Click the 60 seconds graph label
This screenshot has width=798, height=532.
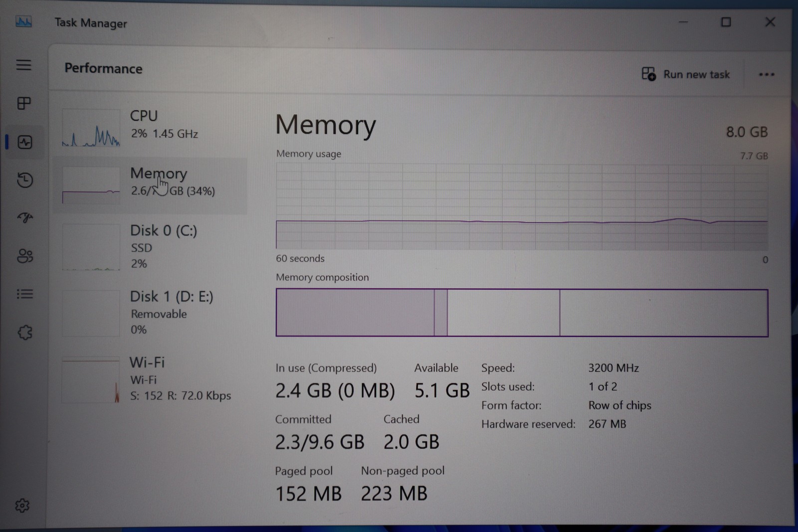pos(300,258)
